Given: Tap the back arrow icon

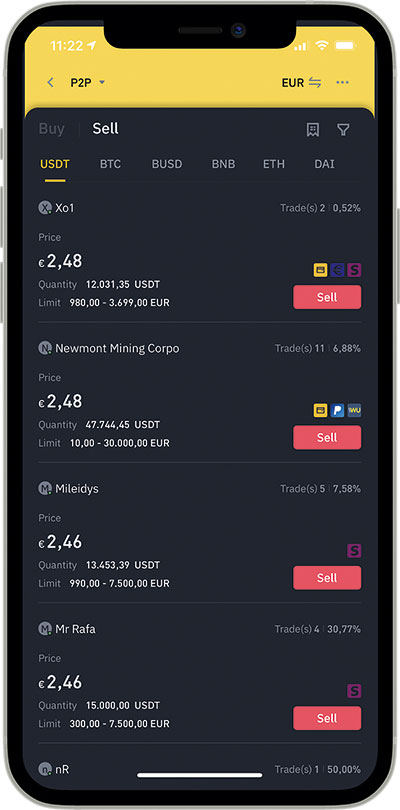Looking at the screenshot, I should (x=50, y=82).
